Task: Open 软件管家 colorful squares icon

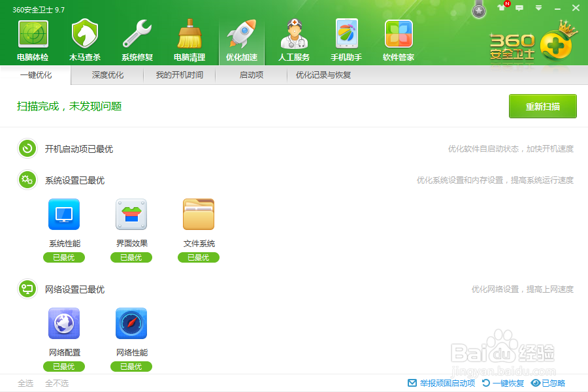Action: (x=399, y=34)
